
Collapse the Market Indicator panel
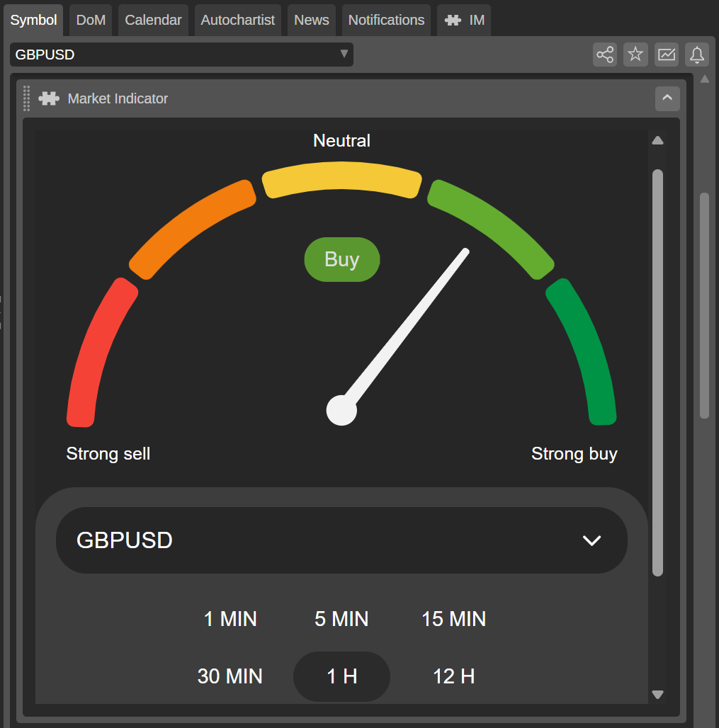coord(667,98)
